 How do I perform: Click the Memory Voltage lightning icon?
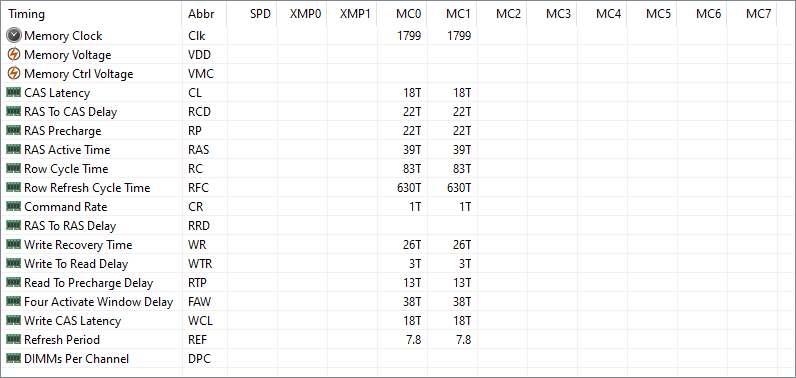(14, 54)
